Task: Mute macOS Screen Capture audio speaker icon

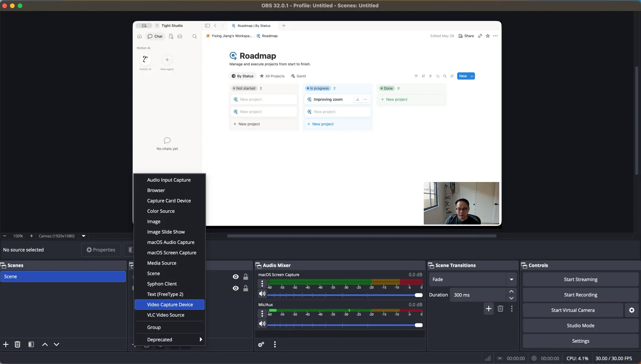Action: coord(262,294)
